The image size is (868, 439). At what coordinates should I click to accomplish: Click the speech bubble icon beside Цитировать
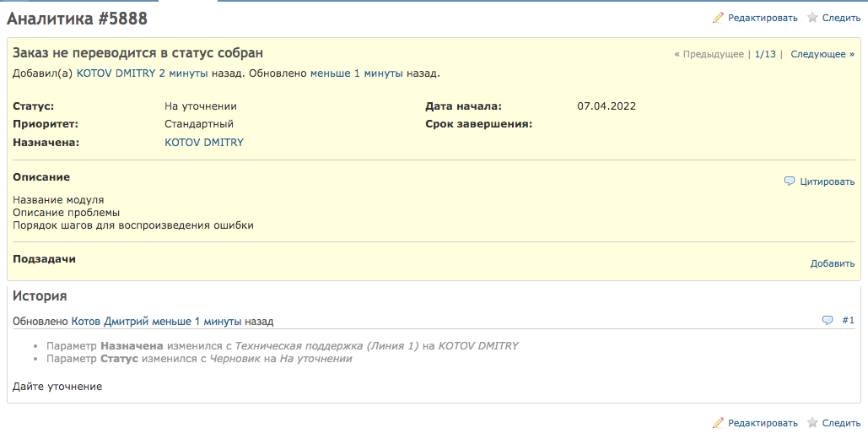point(790,182)
